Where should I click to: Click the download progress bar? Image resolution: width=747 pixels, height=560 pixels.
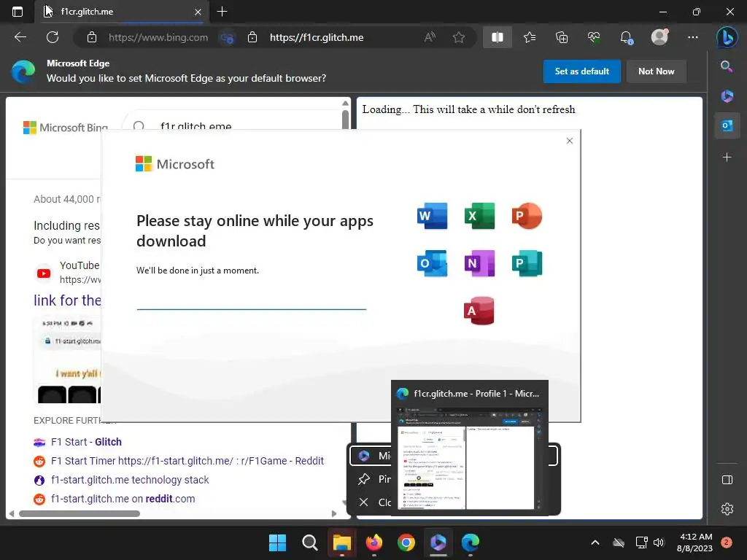click(x=252, y=309)
